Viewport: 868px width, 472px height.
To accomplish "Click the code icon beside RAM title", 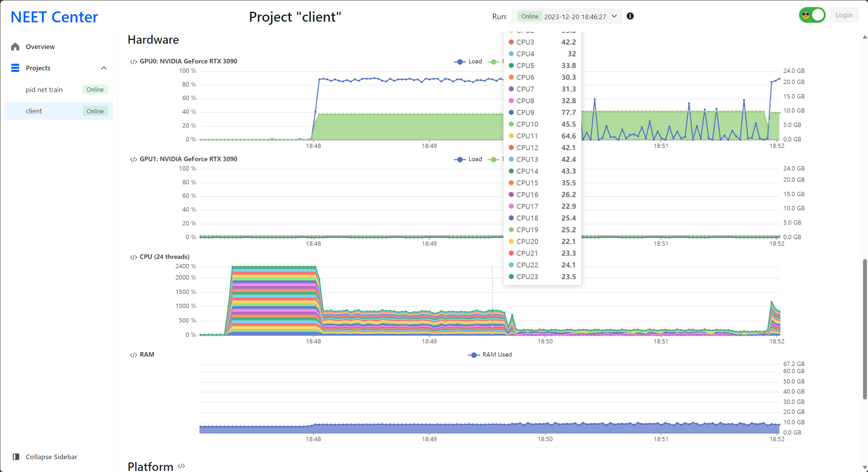I will coord(133,355).
